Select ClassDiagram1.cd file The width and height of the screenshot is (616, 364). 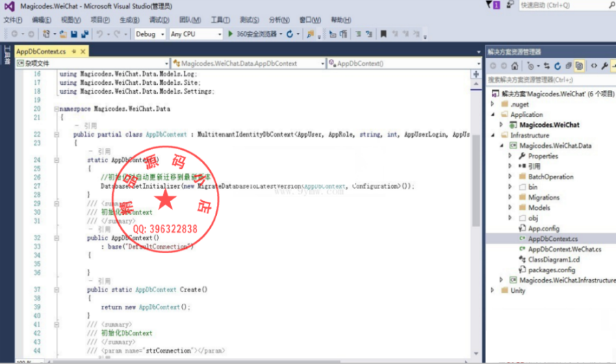554,259
